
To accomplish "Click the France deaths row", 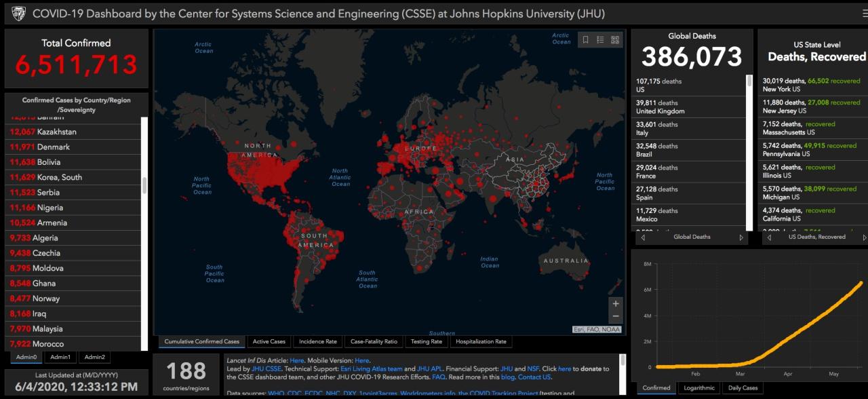I will click(x=689, y=172).
